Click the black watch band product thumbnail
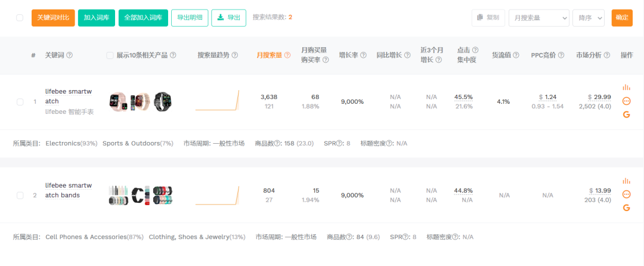 pos(141,195)
